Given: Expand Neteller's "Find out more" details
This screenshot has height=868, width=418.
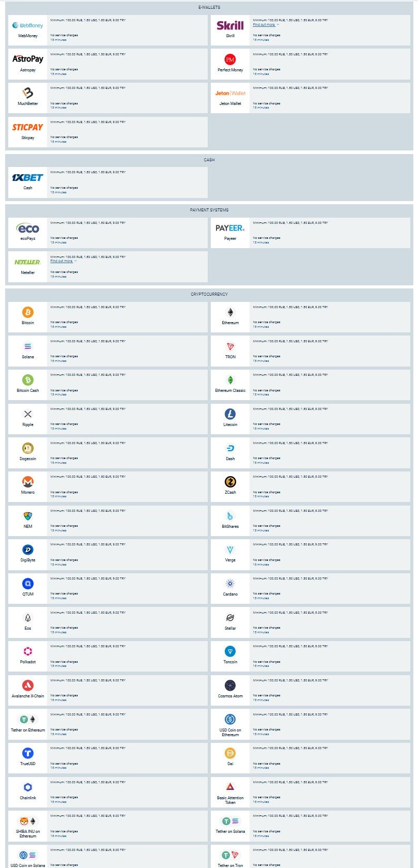Looking at the screenshot, I should tap(63, 261).
